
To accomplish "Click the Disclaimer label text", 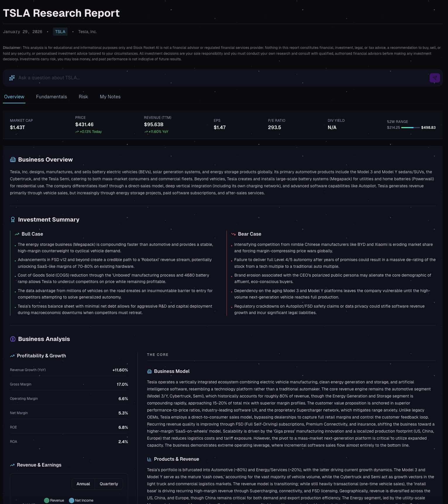I will pyautogui.click(x=12, y=48).
